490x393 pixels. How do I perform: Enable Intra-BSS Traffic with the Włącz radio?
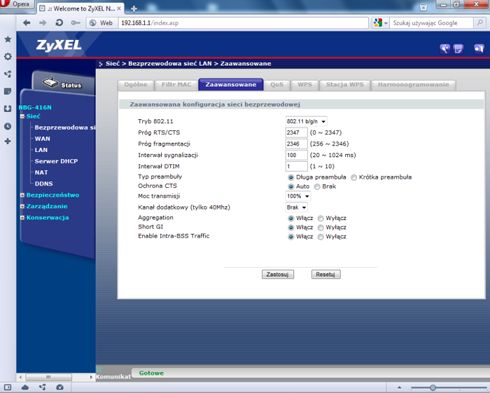pos(291,237)
